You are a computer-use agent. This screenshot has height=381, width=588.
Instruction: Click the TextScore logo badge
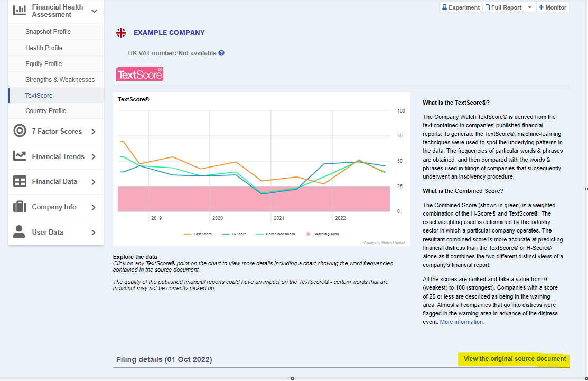[139, 75]
